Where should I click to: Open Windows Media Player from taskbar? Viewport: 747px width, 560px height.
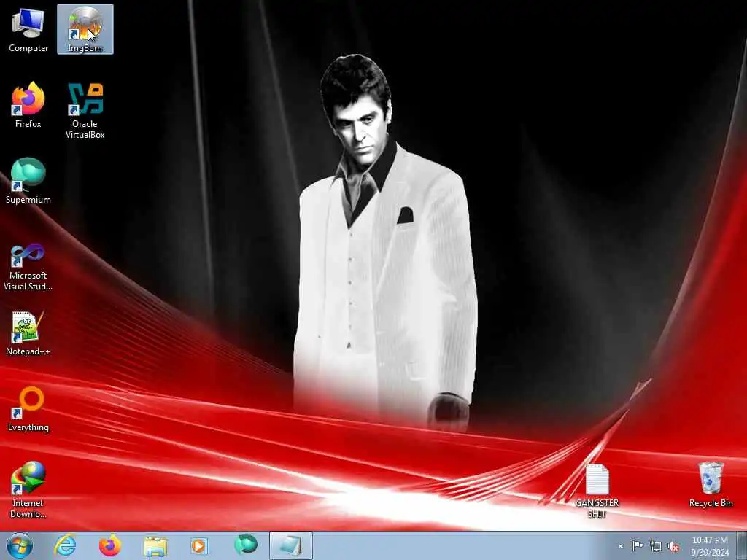200,545
